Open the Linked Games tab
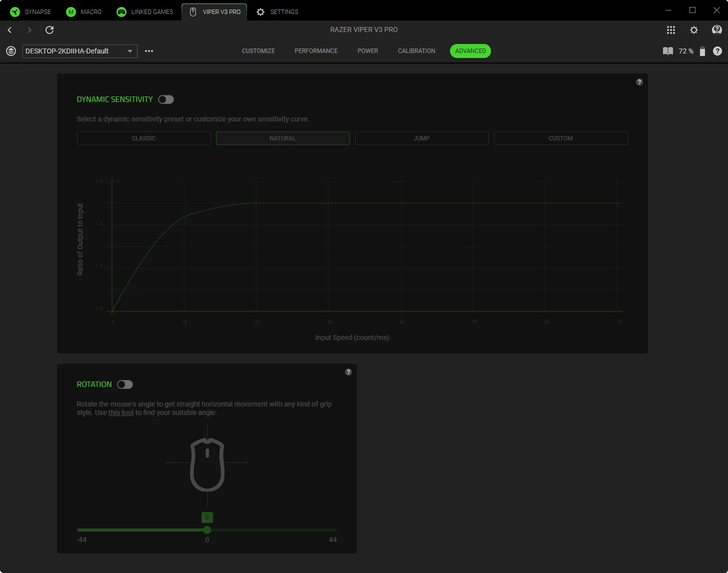This screenshot has height=573, width=728. click(144, 11)
